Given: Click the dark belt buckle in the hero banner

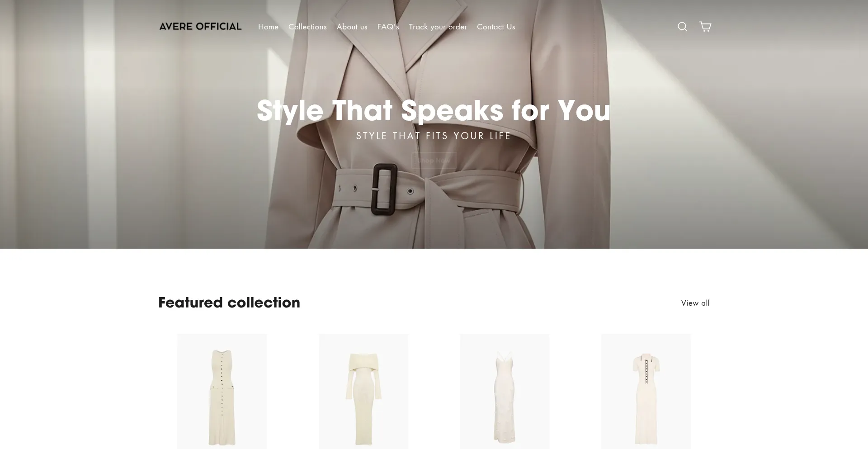Looking at the screenshot, I should [x=384, y=189].
